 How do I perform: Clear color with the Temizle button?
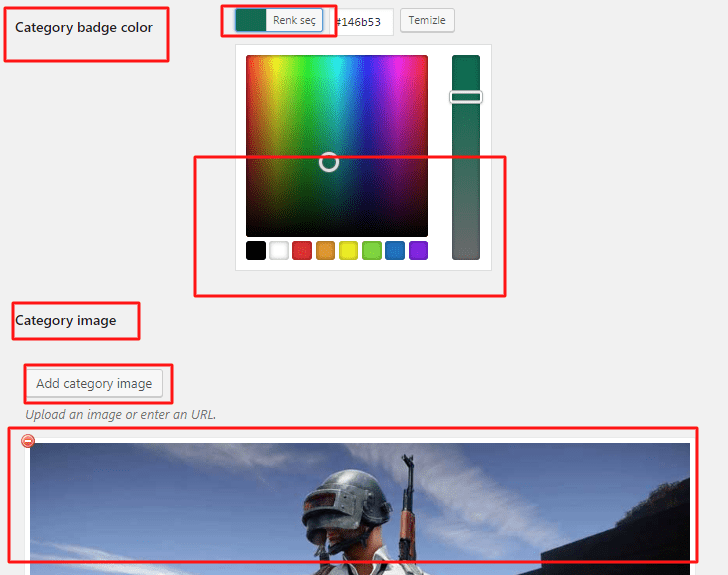(427, 20)
